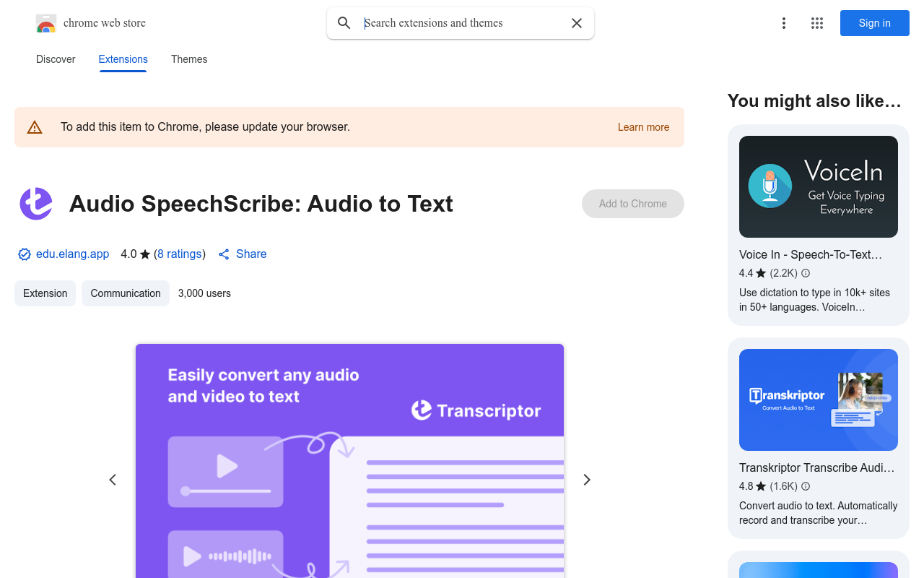Screen dimensions: 924x578
Task: Click the Share icon
Action: [x=224, y=254]
